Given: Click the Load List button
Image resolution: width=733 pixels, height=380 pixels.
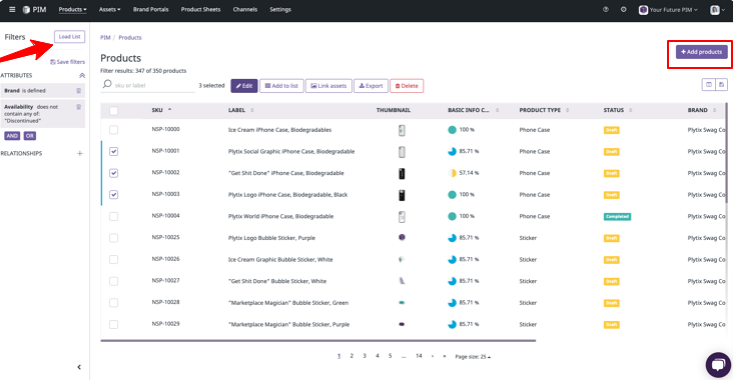Looking at the screenshot, I should tap(70, 36).
